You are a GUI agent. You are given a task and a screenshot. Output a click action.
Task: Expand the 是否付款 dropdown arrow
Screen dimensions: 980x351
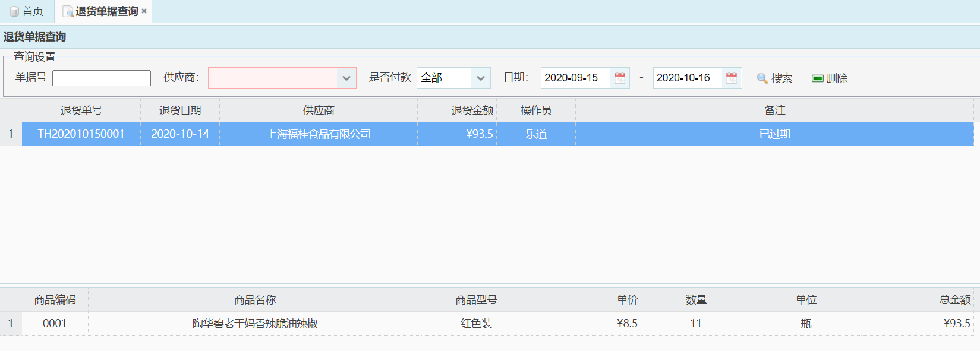tap(481, 78)
